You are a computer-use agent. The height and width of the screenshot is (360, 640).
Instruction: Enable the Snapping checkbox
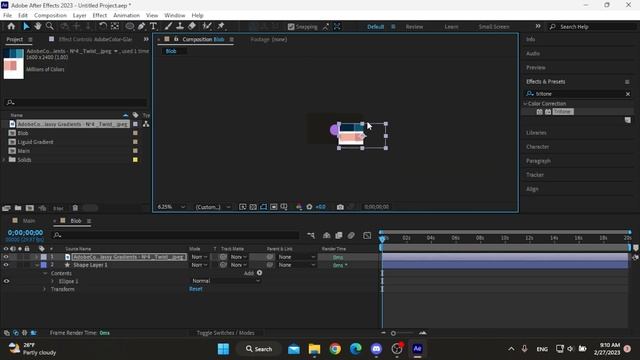[x=291, y=27]
